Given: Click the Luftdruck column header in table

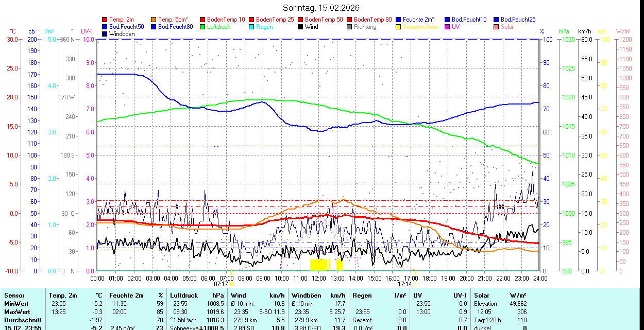Looking at the screenshot, I should [x=184, y=296].
